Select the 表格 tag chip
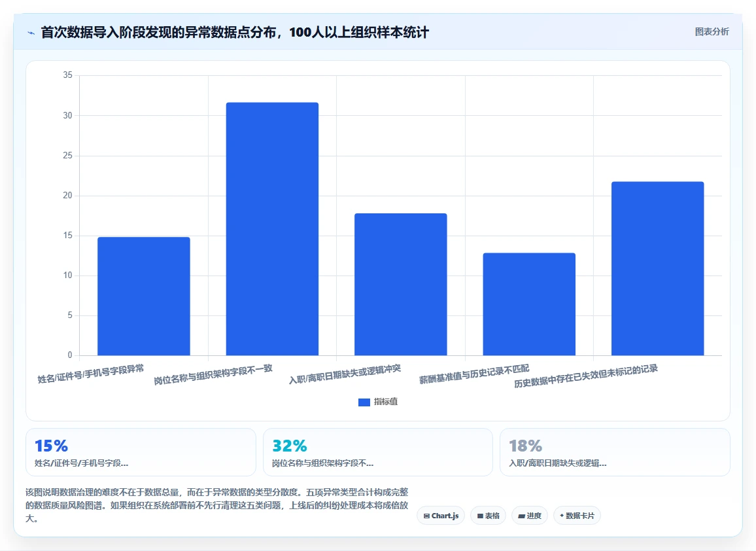 [488, 516]
